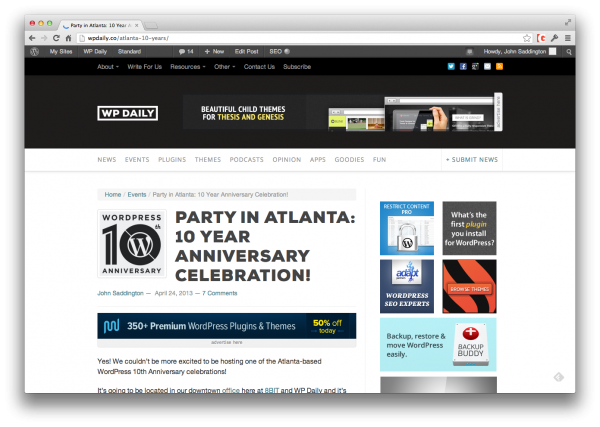This screenshot has width=600, height=427.
Task: Click the WP DAILY site logo
Action: coord(127,113)
